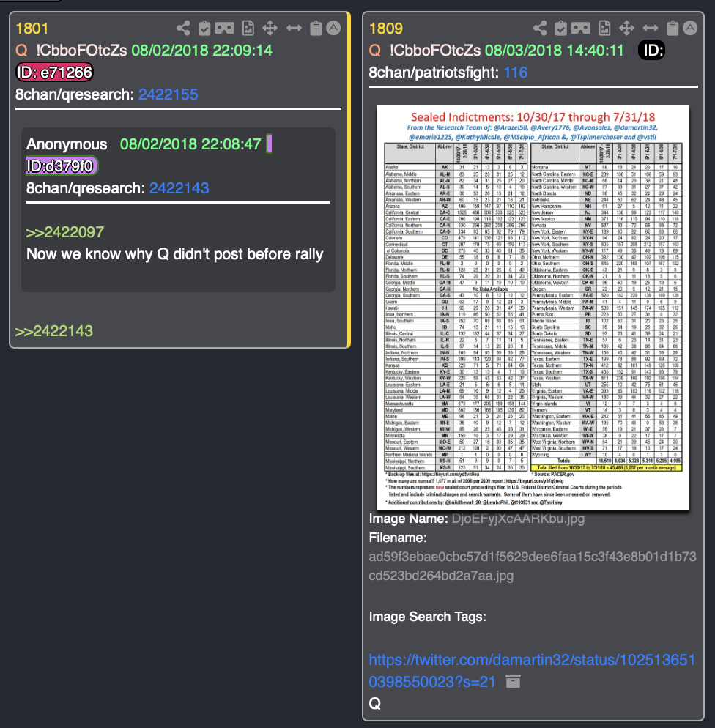Click the tripcode !CbboFOtcZs on post 1801

click(x=82, y=50)
